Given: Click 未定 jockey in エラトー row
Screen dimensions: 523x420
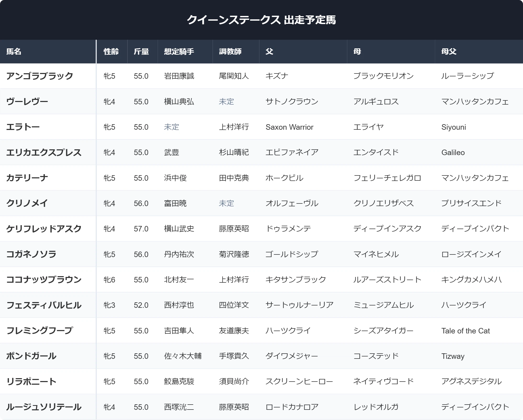Looking at the screenshot, I should tap(172, 127).
